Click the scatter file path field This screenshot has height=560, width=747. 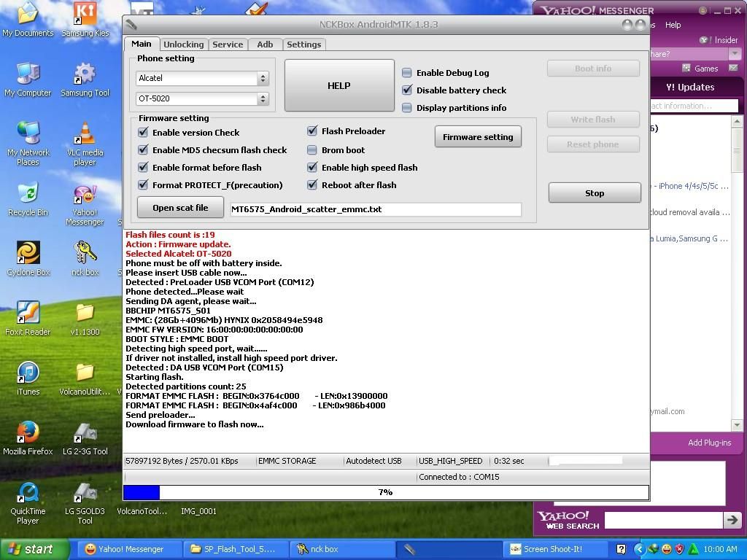coord(375,209)
